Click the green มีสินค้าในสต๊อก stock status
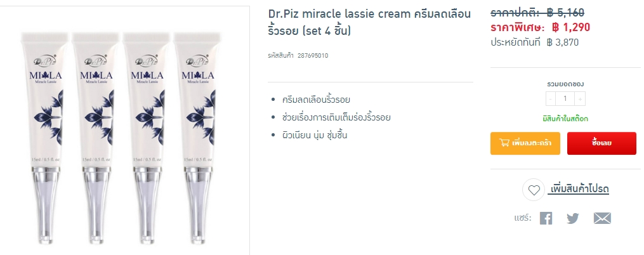The height and width of the screenshot is (255, 644). pyautogui.click(x=565, y=119)
